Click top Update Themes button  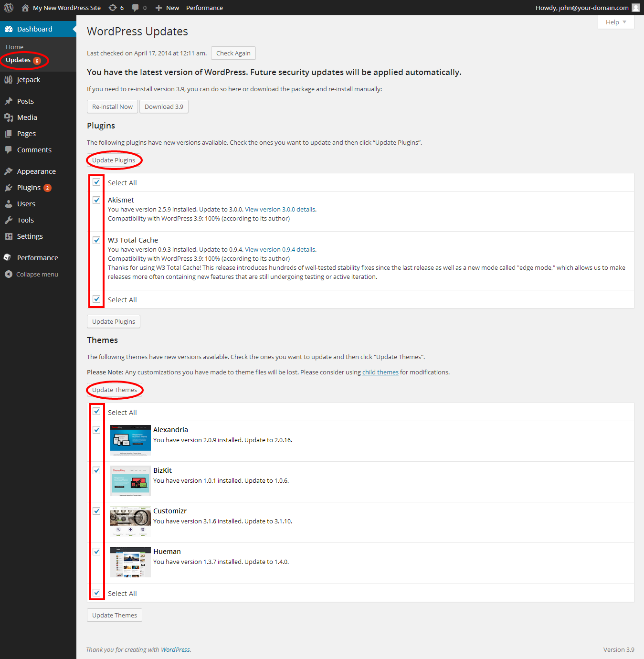[x=115, y=390]
